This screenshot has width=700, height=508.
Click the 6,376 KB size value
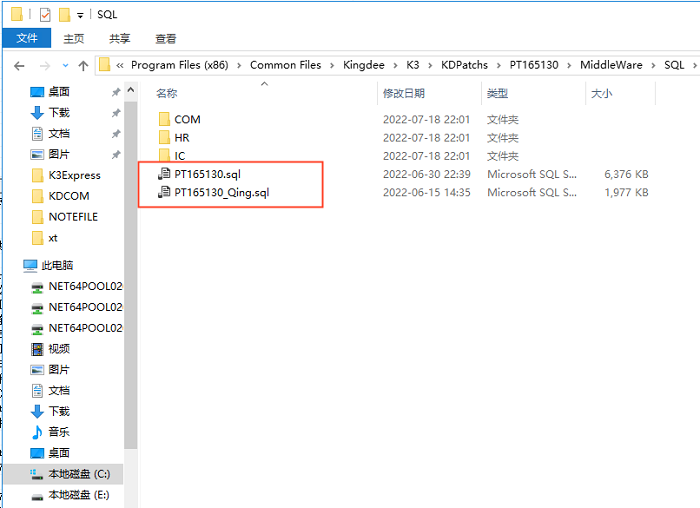(626, 174)
